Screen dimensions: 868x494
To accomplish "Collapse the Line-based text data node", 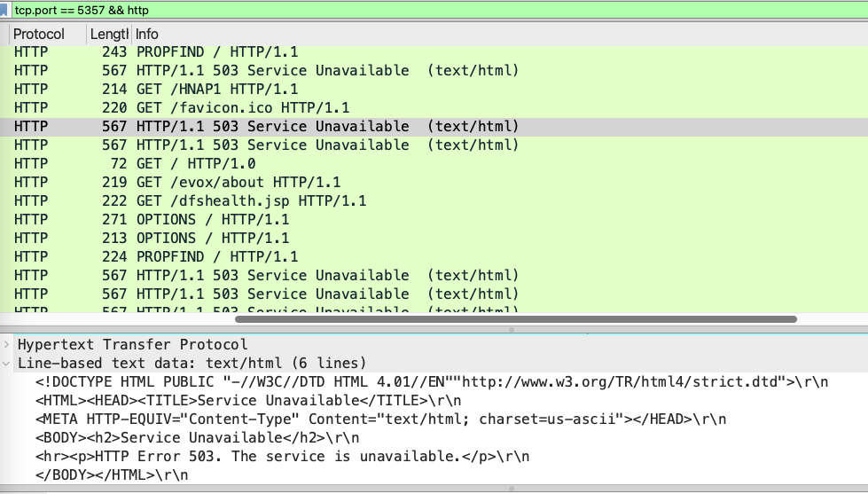I will click(x=6, y=364).
